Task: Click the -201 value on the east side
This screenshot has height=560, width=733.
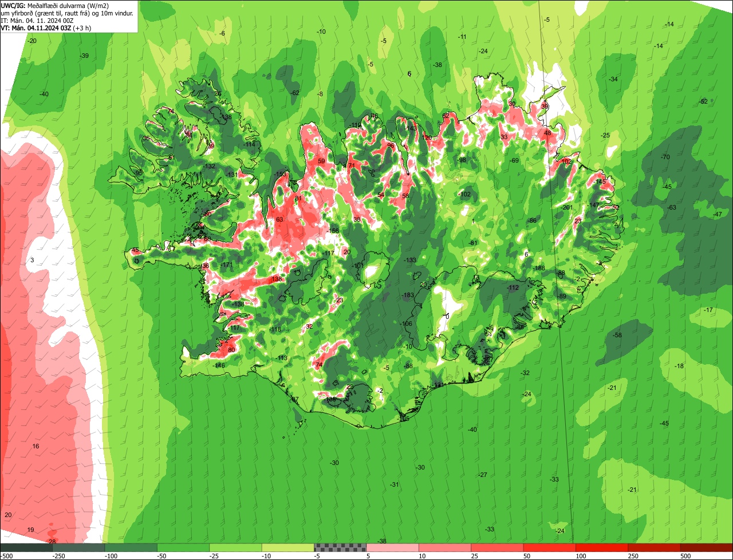Action: (x=567, y=207)
